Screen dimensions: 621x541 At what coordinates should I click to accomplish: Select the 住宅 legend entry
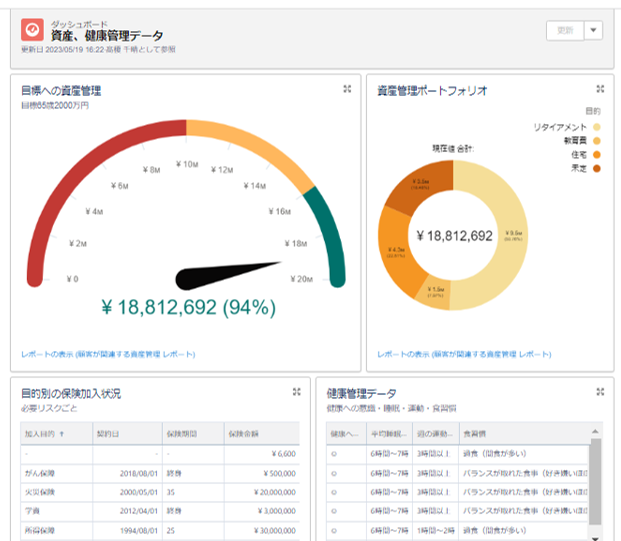pos(580,154)
